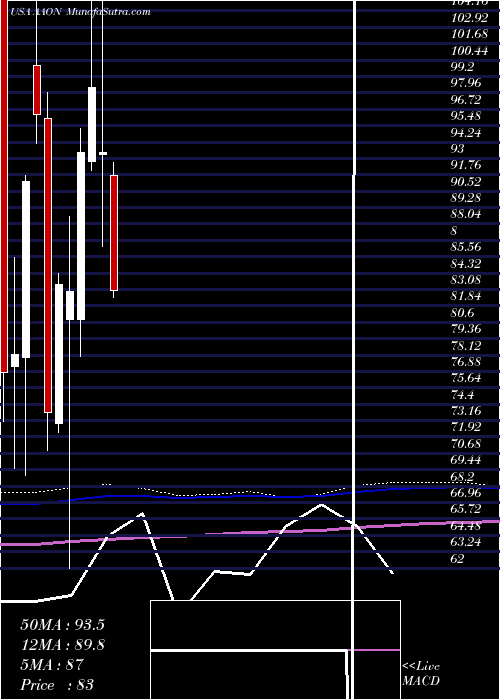Select the 91.76 price label
The image size is (500, 700).
coord(466,166)
